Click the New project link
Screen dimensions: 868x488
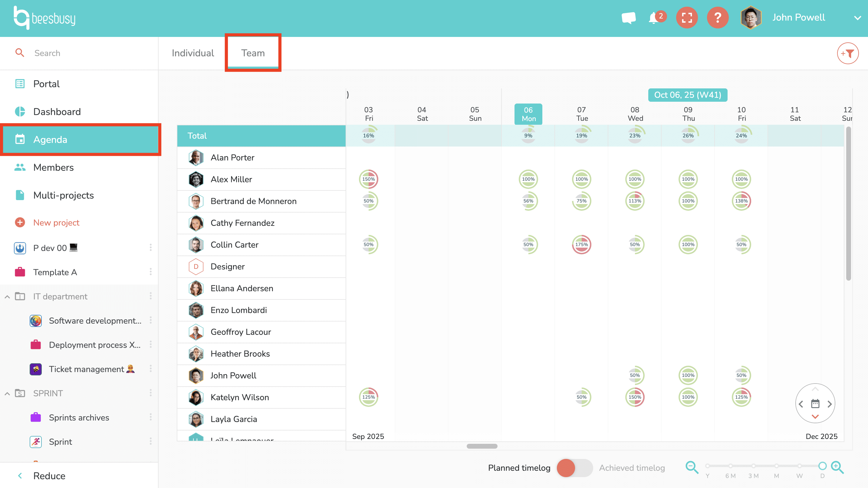pyautogui.click(x=56, y=223)
